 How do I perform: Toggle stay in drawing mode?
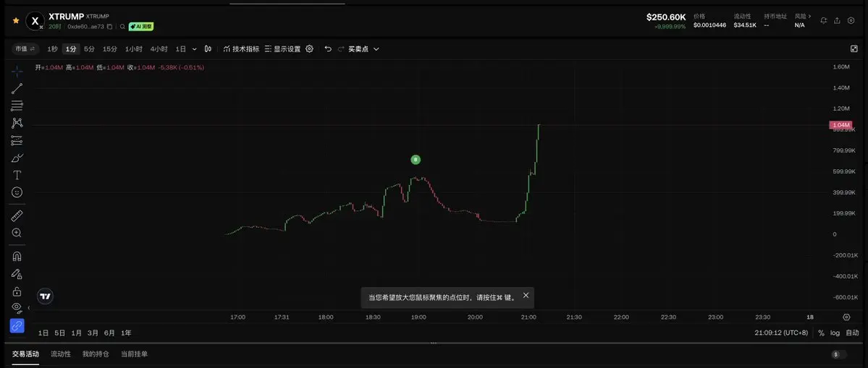click(x=17, y=273)
